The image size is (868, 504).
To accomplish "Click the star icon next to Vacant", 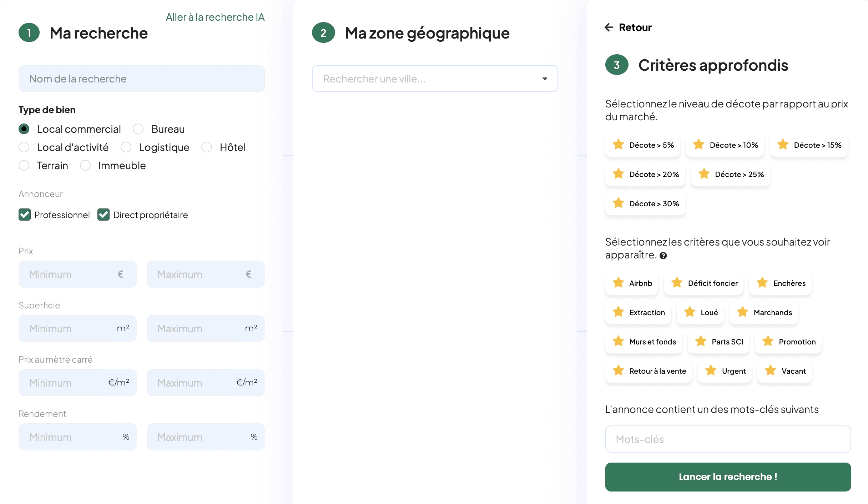I will tap(770, 371).
